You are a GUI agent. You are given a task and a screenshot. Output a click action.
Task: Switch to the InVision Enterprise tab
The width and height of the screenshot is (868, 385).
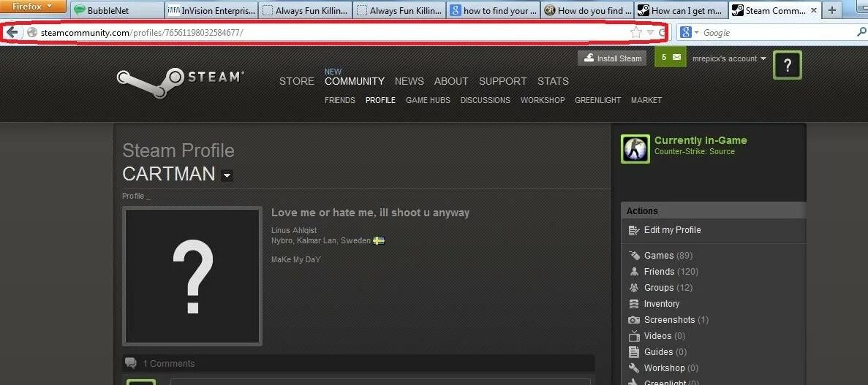coord(211,10)
